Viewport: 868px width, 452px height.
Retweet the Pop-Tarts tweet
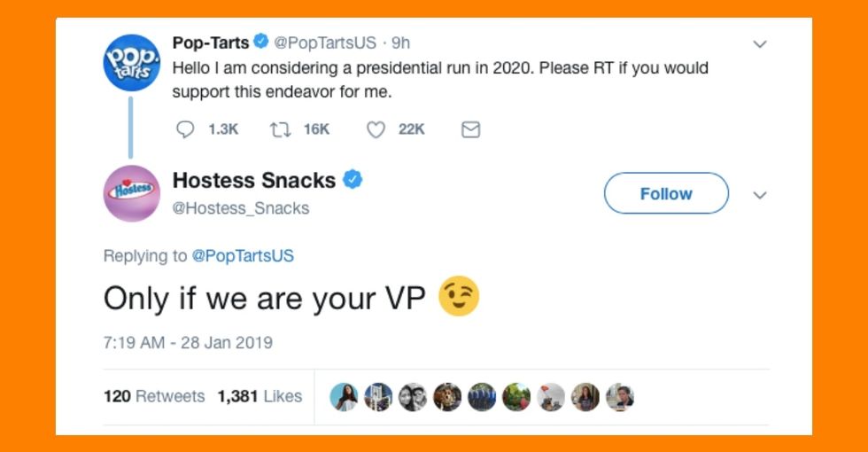(x=281, y=129)
